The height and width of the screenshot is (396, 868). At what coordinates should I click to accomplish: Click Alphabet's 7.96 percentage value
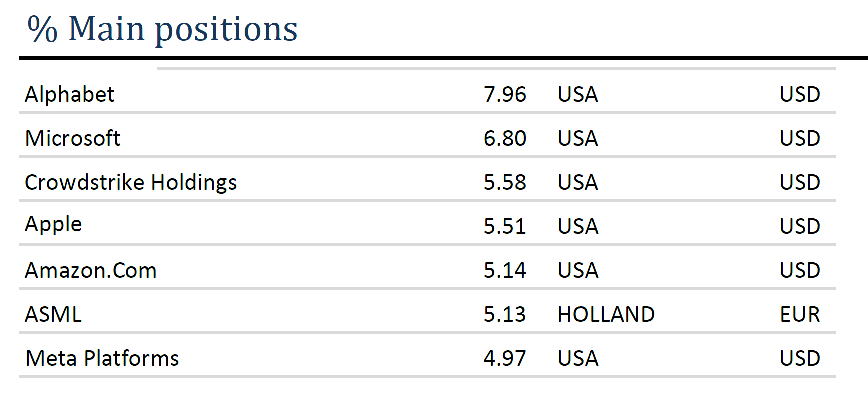coord(505,94)
